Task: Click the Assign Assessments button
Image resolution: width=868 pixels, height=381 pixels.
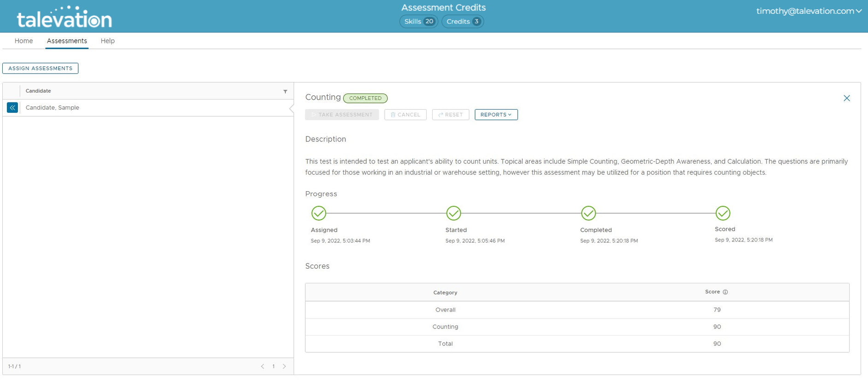Action: point(41,68)
